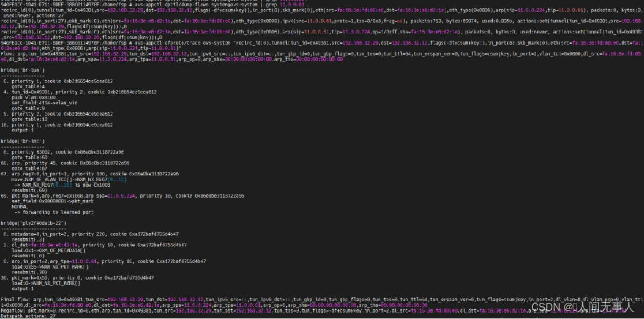Image resolution: width=644 pixels, height=319 pixels.
Task: Select the goto_table:10 line
Action: pos(29,119)
